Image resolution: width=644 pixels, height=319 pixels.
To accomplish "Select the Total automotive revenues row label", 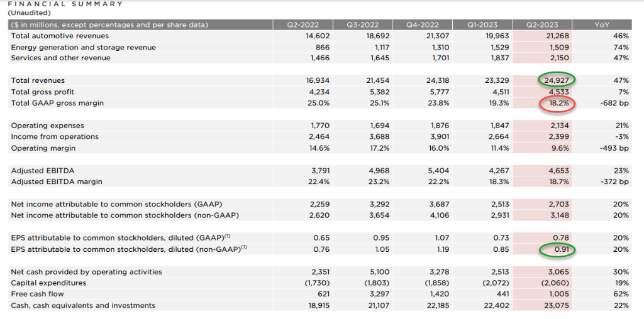I will click(x=56, y=36).
